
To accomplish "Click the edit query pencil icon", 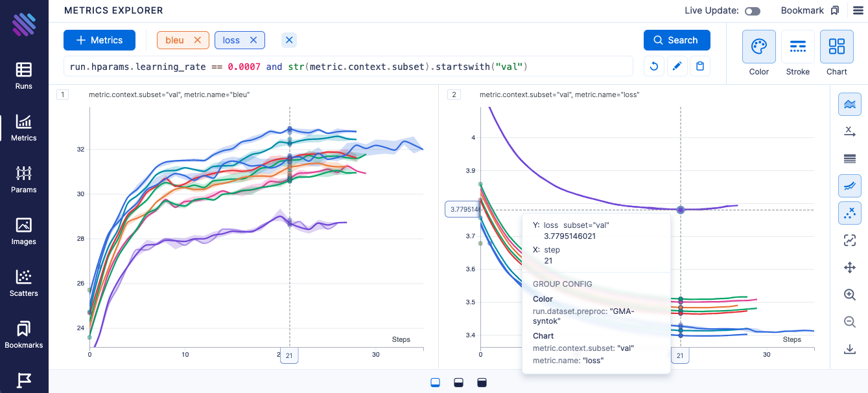I will [677, 66].
